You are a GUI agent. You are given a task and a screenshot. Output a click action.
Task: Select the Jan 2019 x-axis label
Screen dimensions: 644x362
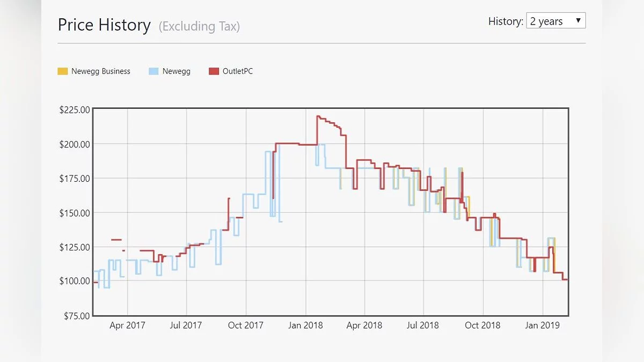point(542,326)
